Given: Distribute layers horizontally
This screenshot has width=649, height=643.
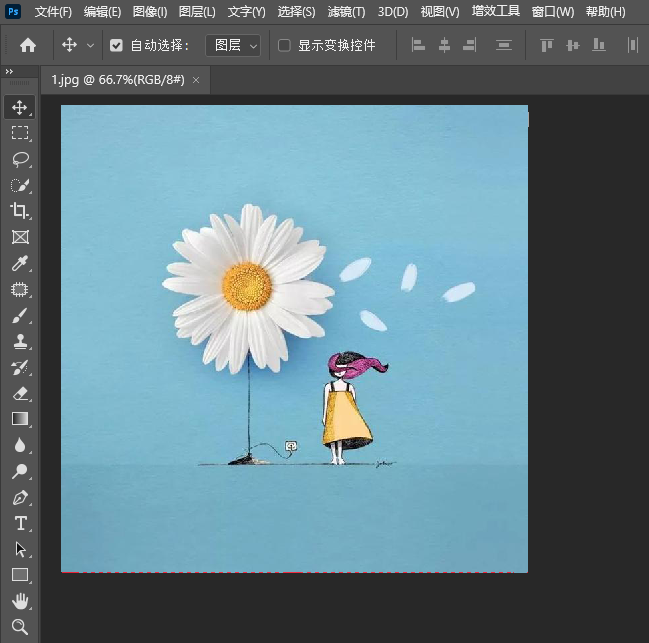Looking at the screenshot, I should pyautogui.click(x=632, y=45).
